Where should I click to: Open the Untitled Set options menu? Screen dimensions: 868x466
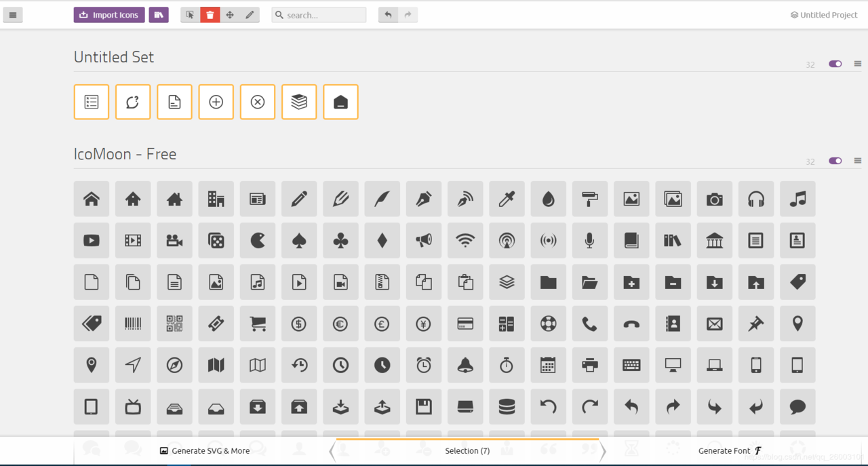point(858,64)
